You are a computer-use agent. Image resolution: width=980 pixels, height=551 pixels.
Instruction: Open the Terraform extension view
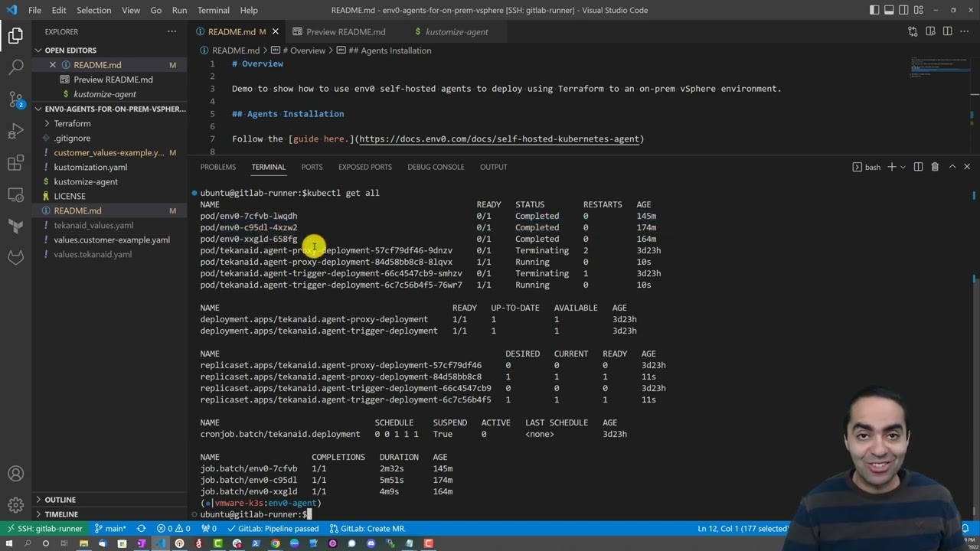click(15, 227)
